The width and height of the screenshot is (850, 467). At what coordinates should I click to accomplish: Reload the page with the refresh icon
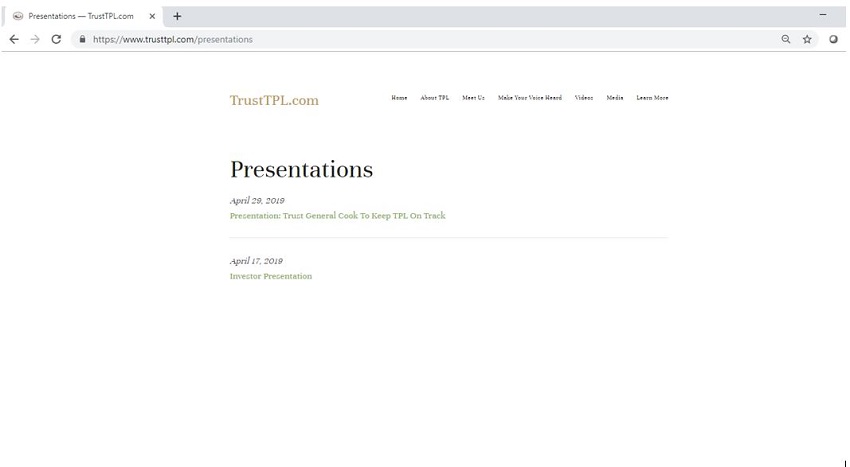click(x=56, y=39)
